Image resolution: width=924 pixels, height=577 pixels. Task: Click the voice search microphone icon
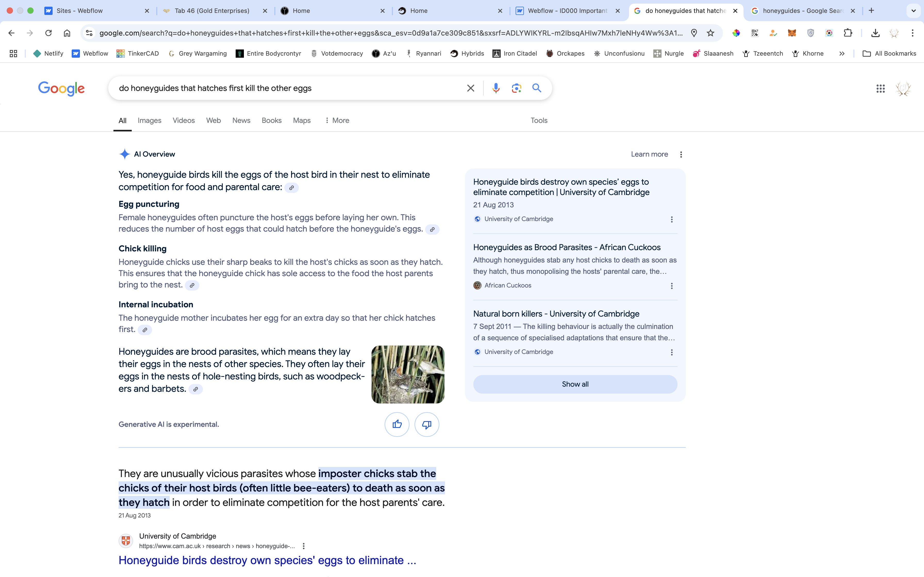(x=496, y=88)
